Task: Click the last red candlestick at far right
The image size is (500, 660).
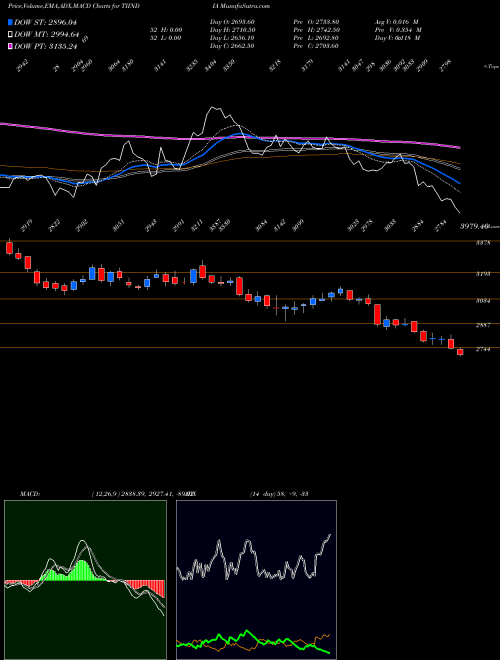Action: pyautogui.click(x=460, y=352)
